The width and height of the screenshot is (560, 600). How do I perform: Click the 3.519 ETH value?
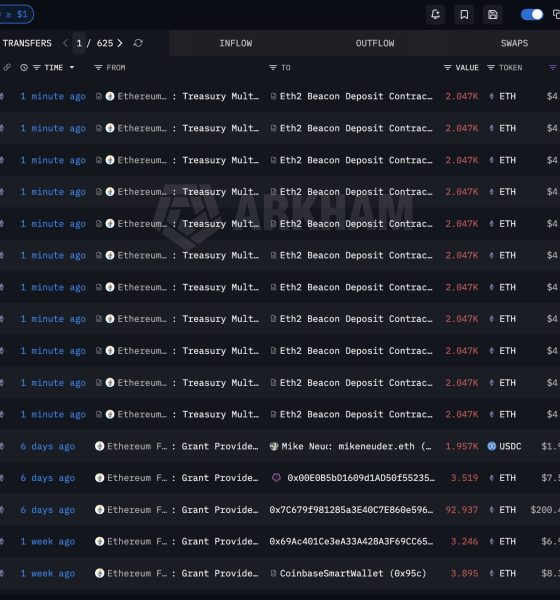click(464, 478)
